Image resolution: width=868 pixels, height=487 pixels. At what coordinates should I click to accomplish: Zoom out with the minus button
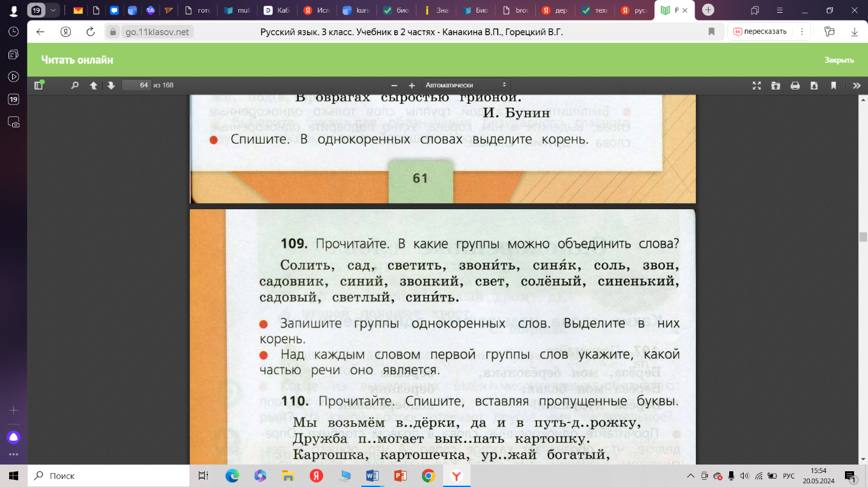[394, 86]
